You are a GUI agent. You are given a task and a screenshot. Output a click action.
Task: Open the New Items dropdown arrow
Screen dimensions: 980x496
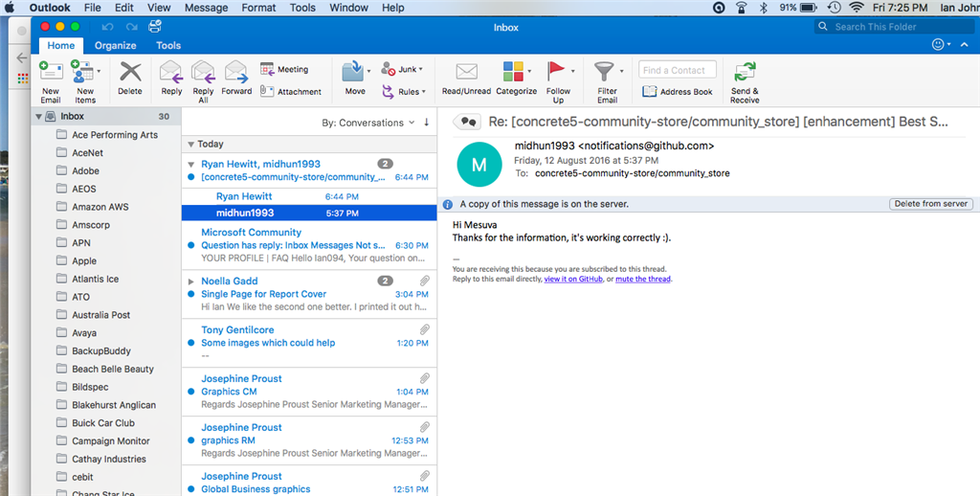coord(99,71)
